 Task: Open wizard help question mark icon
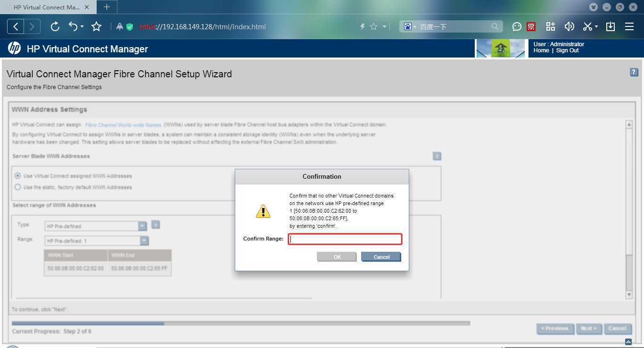click(x=634, y=72)
